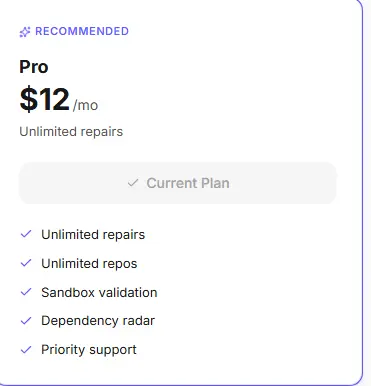Click the Unlimited repairs subtitle under price
The image size is (371, 386).
(71, 132)
